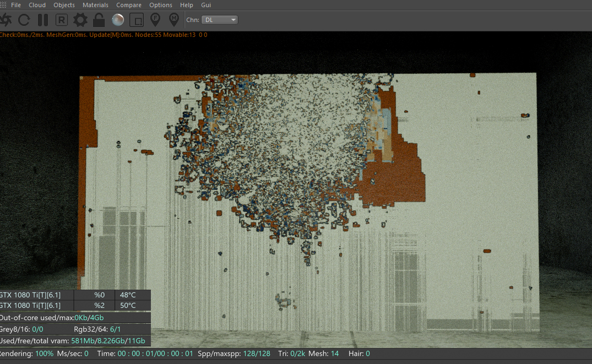
Task: Click the 50°C temperature value
Action: click(128, 306)
